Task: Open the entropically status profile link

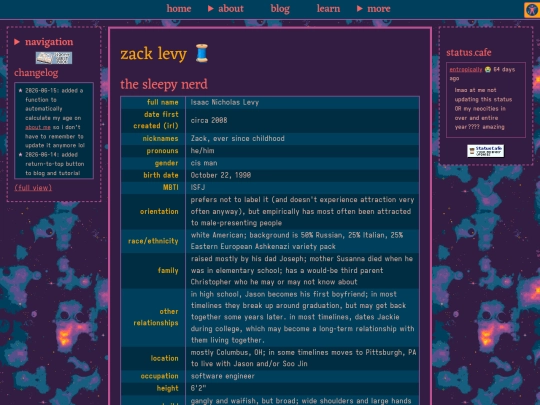Action: click(466, 70)
